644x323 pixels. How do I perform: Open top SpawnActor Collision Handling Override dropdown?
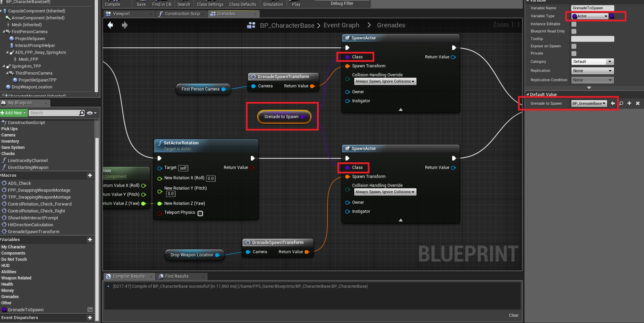coord(385,82)
